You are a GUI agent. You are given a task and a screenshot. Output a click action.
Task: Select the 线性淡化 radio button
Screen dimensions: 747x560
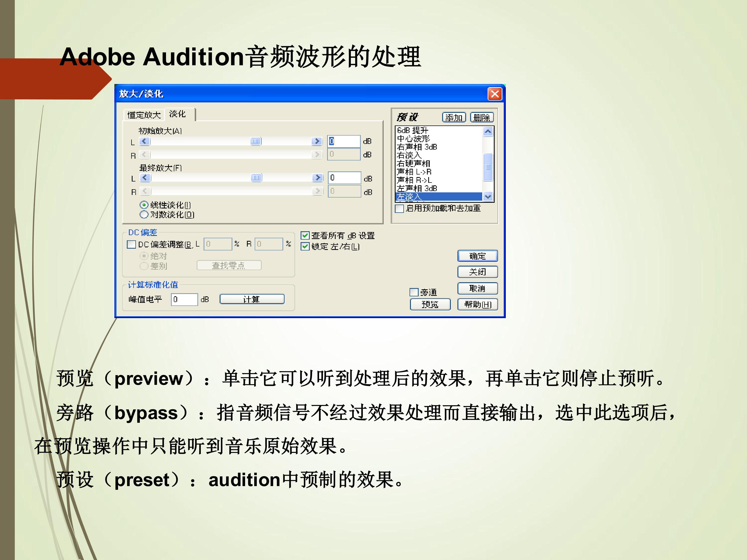[144, 205]
